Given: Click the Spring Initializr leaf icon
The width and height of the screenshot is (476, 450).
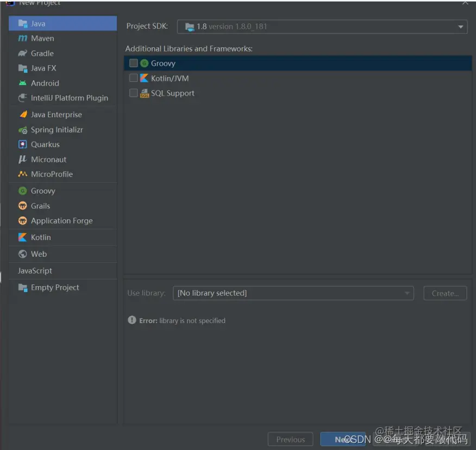Looking at the screenshot, I should point(23,130).
